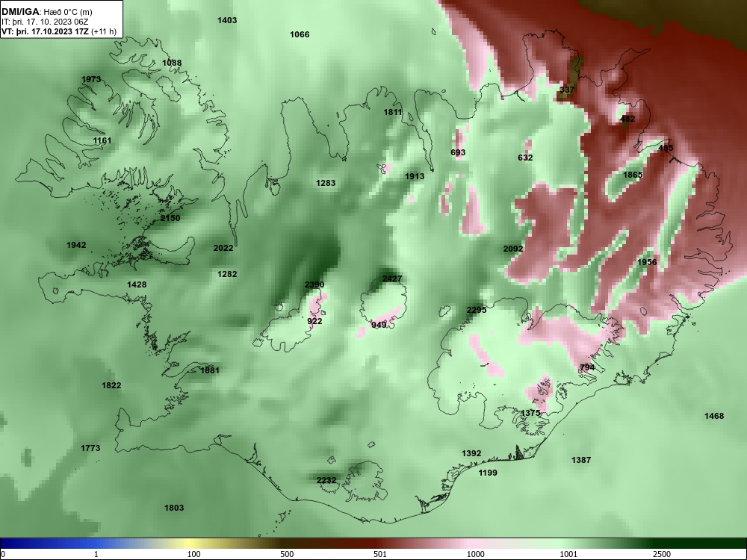Image resolution: width=747 pixels, height=560 pixels.
Task: Click the 1811 value on the north coast
Action: point(393,113)
